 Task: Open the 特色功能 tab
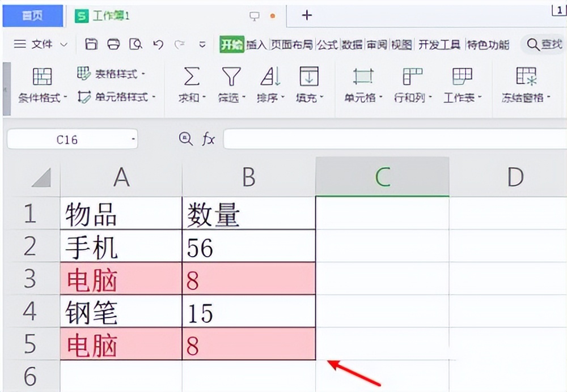coord(488,45)
